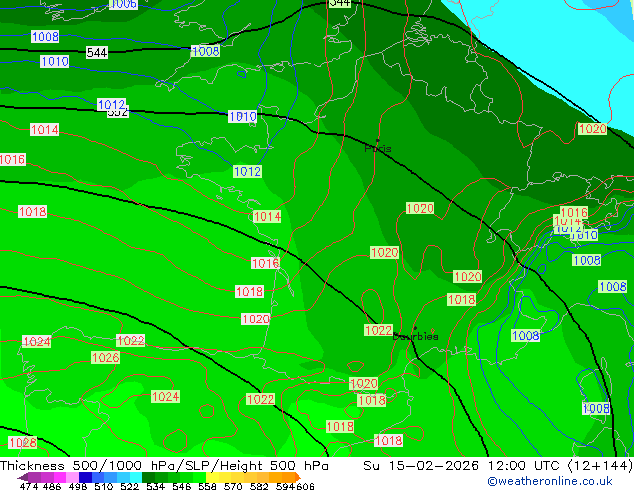634x490 pixels.
Task: Click the cyan swatch in the thickness legend
Action: point(136,477)
